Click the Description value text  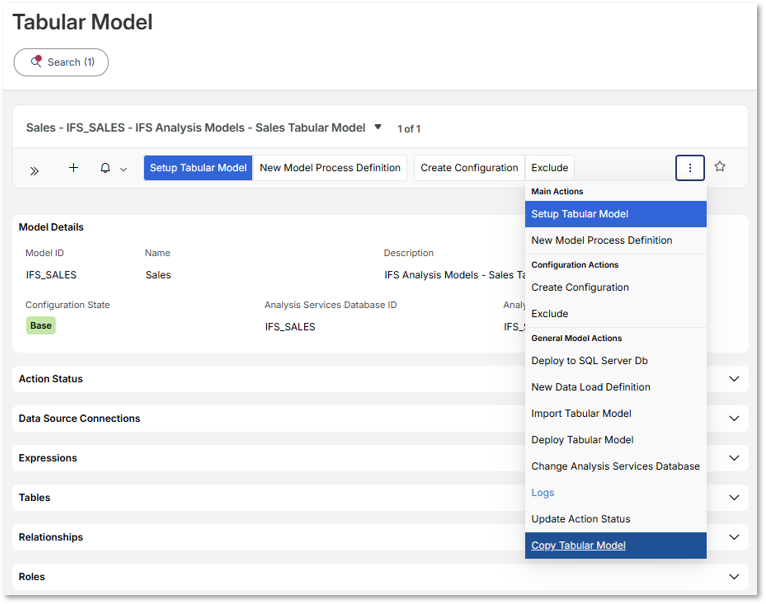click(454, 275)
